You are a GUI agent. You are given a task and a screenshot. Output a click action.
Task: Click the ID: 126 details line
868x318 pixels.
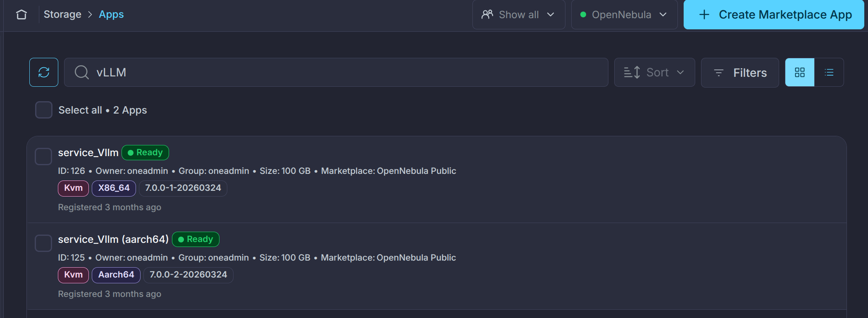[257, 171]
